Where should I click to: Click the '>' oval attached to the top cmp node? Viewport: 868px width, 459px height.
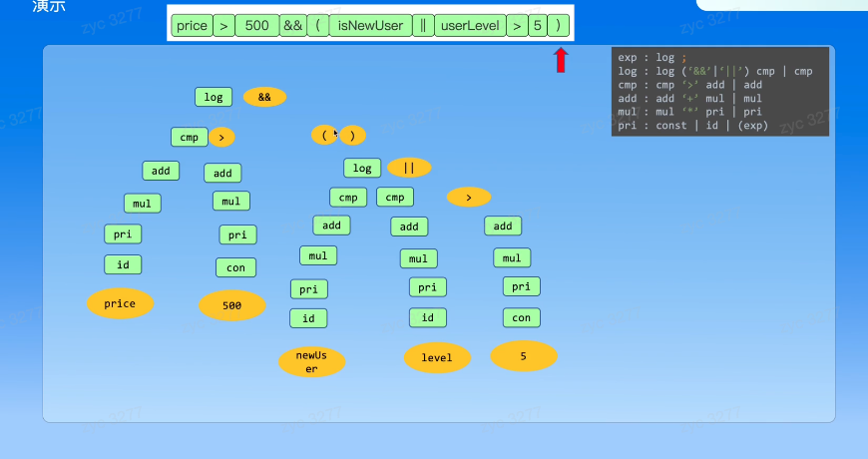coord(221,138)
